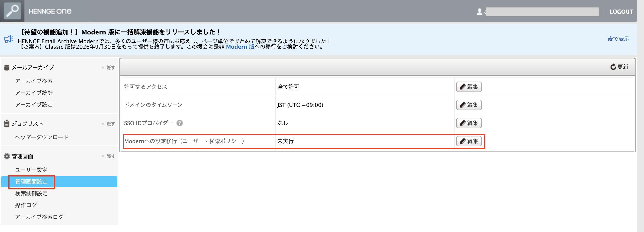The width and height of the screenshot is (644, 232).
Task: Open アーカイブ検索ログ in the sidebar
Action: pyautogui.click(x=39, y=217)
